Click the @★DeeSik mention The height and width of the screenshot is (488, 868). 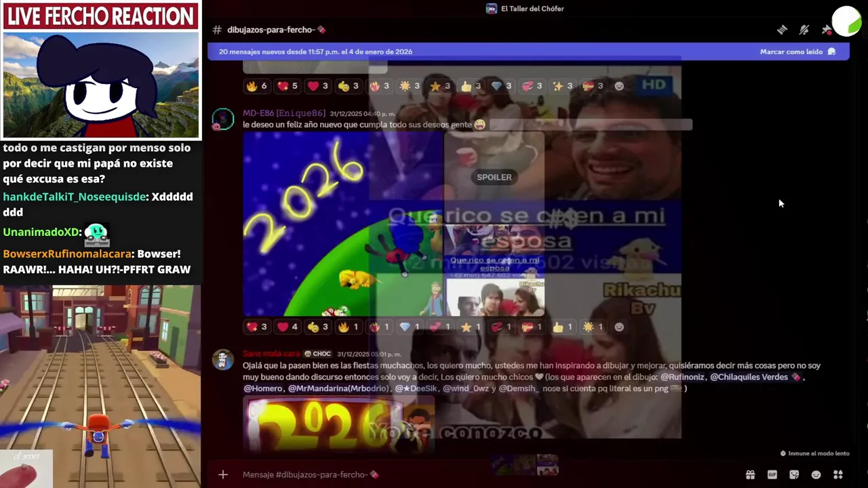click(416, 388)
